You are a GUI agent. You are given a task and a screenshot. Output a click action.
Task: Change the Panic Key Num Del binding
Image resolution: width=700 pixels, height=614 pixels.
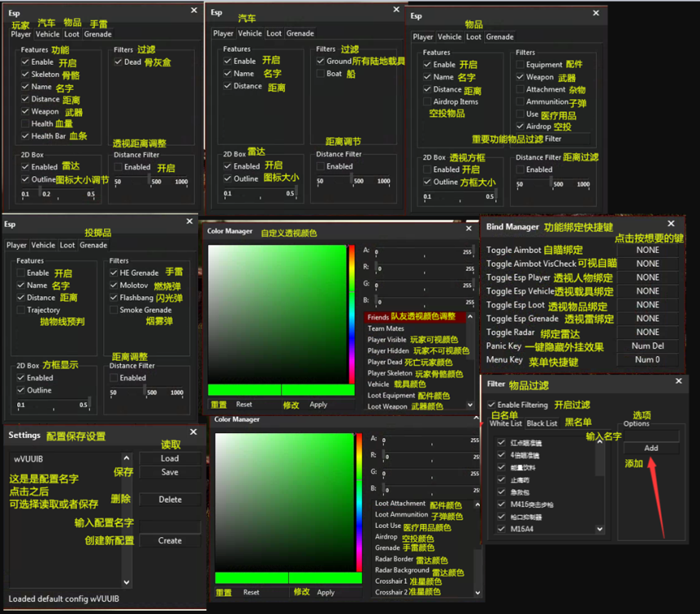tap(647, 346)
